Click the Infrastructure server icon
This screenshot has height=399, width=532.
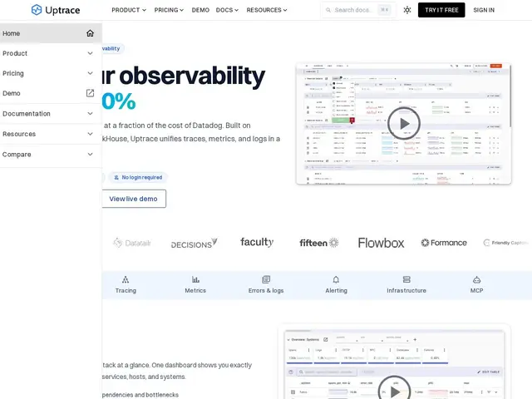[x=406, y=279]
